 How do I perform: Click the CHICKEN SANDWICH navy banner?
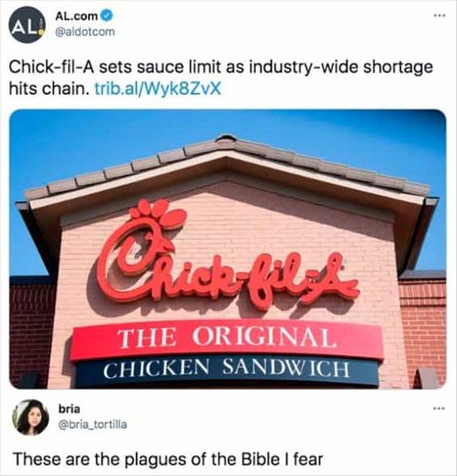pyautogui.click(x=227, y=370)
